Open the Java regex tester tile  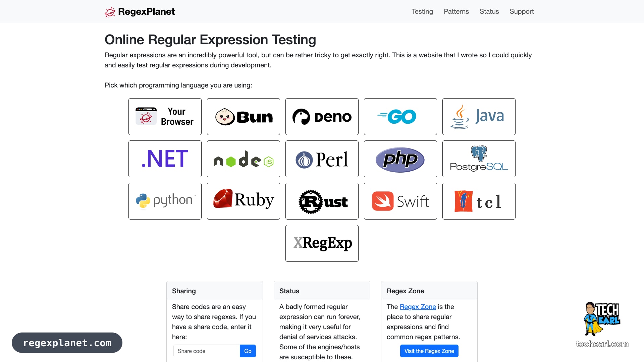click(x=479, y=117)
